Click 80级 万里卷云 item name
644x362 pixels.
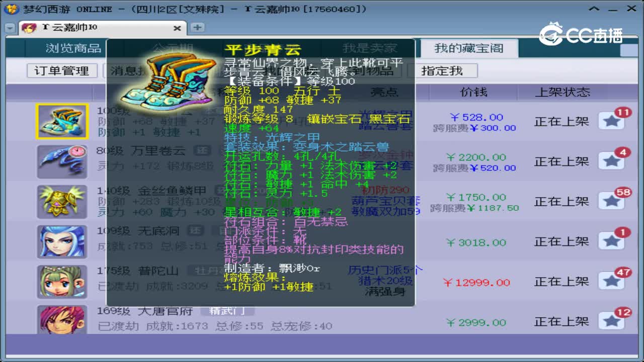click(141, 151)
